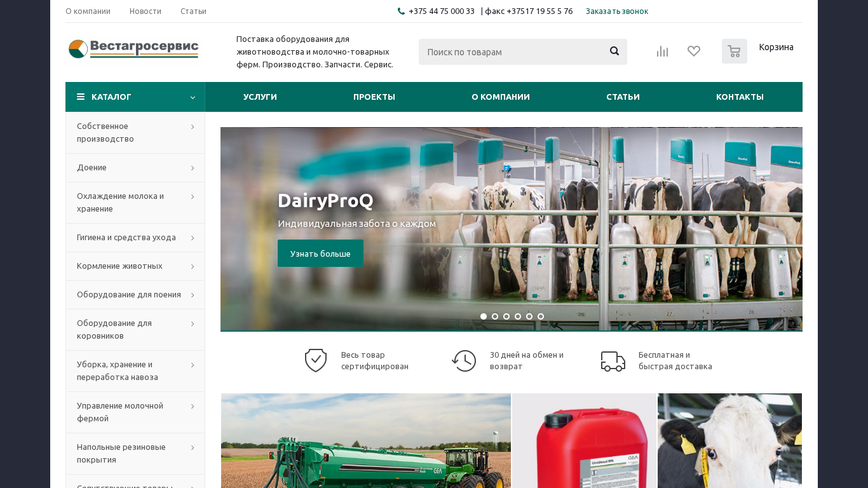
Task: Click the Бесплатная и быстрая доставка text
Action: 675,361
